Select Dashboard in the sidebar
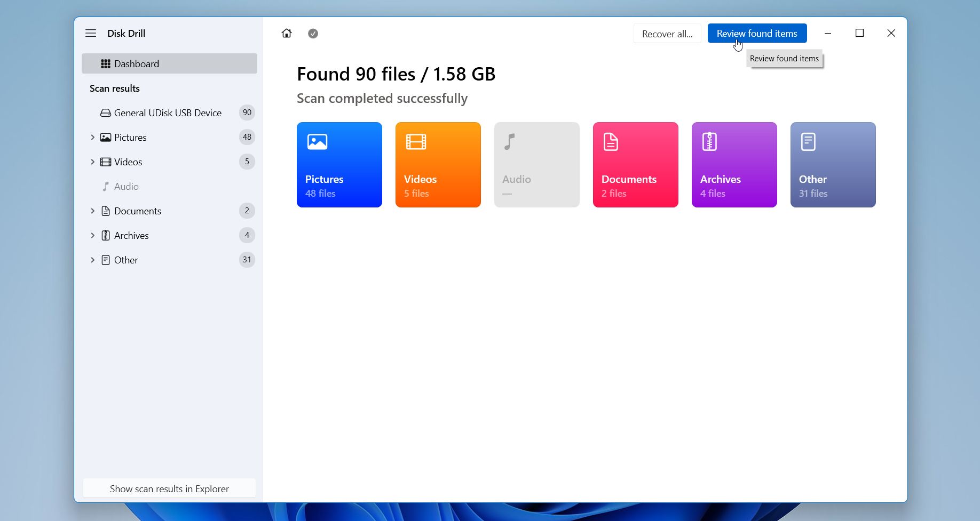The width and height of the screenshot is (980, 521). (169, 64)
